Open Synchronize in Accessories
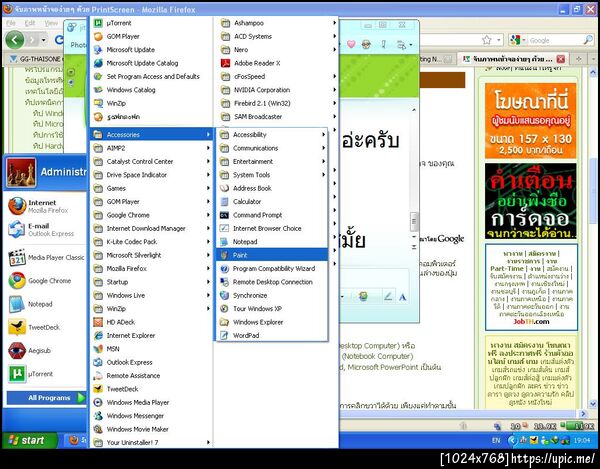 [272, 295]
